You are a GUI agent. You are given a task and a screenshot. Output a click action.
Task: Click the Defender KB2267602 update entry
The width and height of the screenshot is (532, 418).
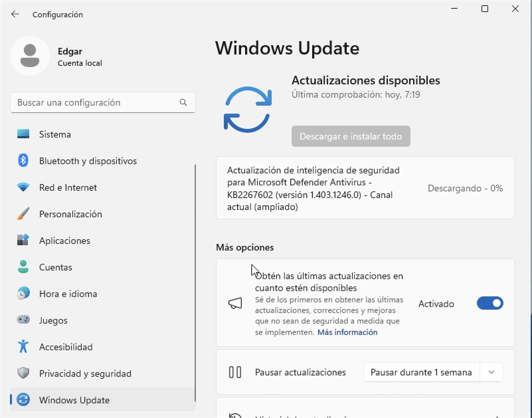pyautogui.click(x=365, y=188)
